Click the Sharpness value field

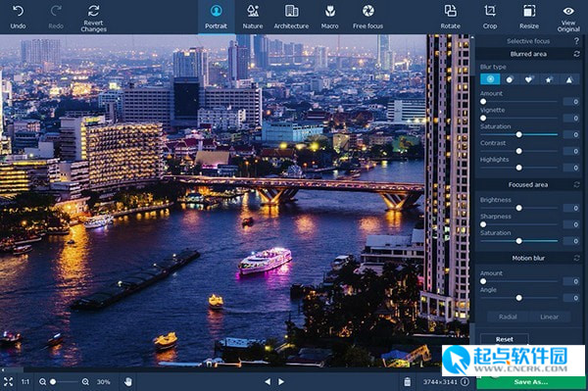click(571, 224)
